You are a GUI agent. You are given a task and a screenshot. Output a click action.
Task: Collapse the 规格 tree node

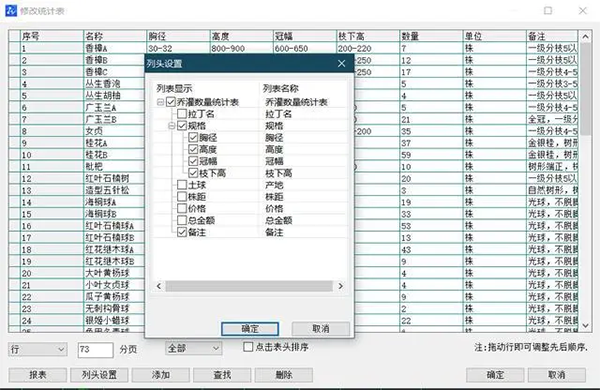tap(172, 126)
